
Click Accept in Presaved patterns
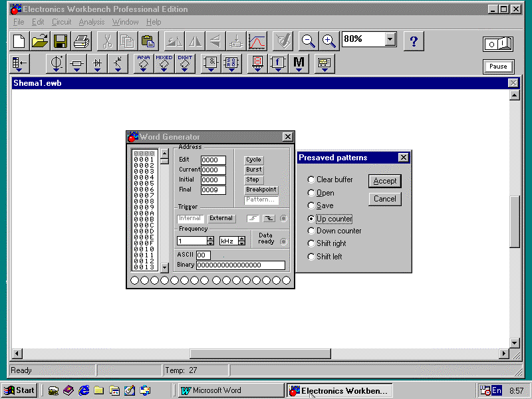pyautogui.click(x=385, y=181)
